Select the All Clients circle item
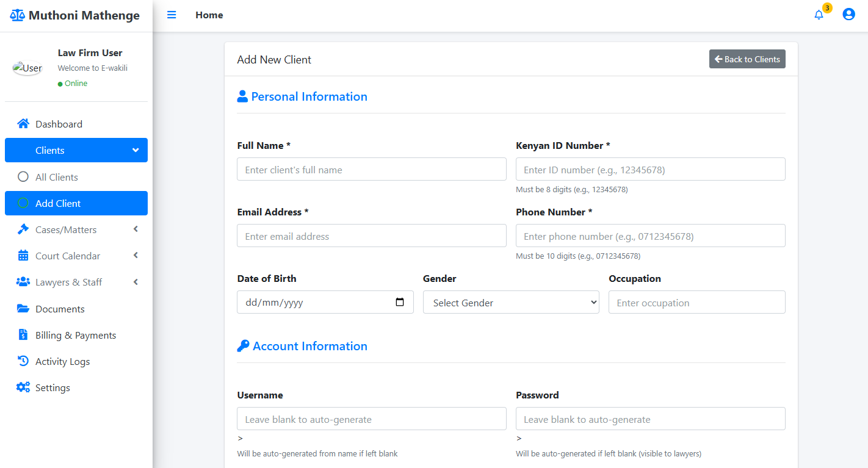Image resolution: width=868 pixels, height=468 pixels. [x=23, y=177]
